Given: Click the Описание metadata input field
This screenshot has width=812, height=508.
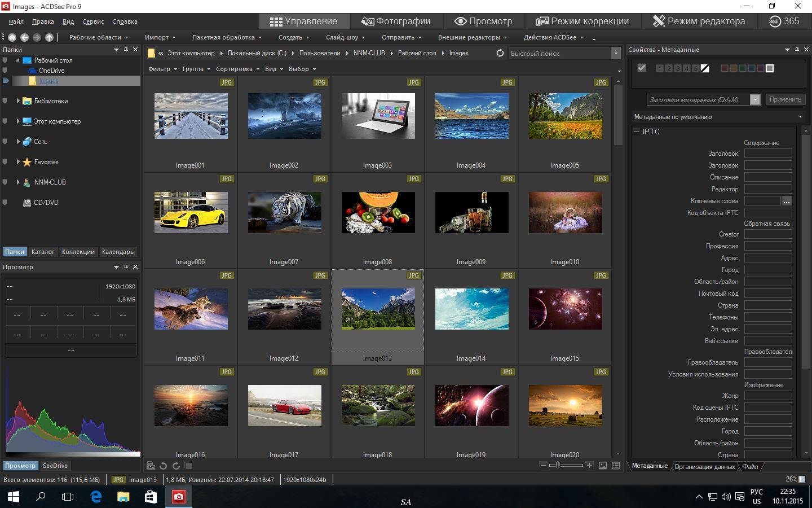Looking at the screenshot, I should click(x=768, y=177).
